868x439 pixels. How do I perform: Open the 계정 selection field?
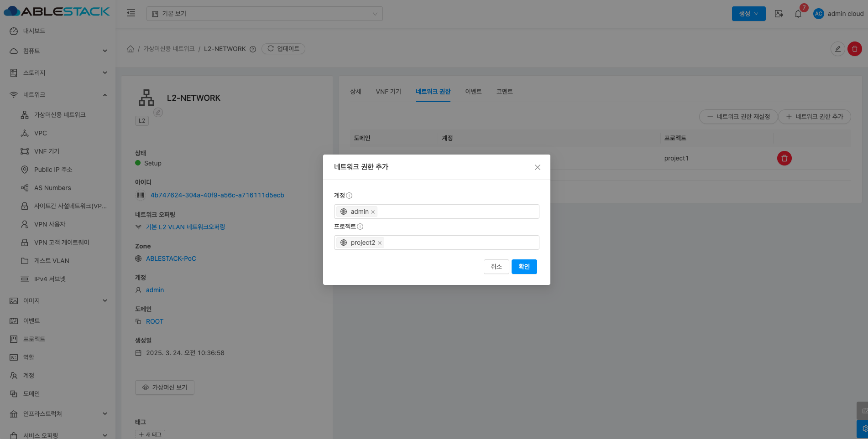tap(437, 212)
